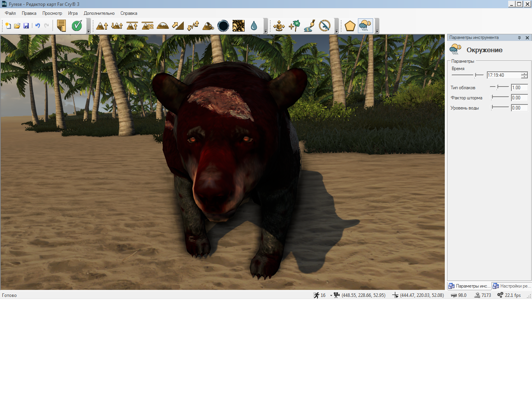Click the object count 7173 in status bar
The image size is (532, 399).
click(x=486, y=295)
